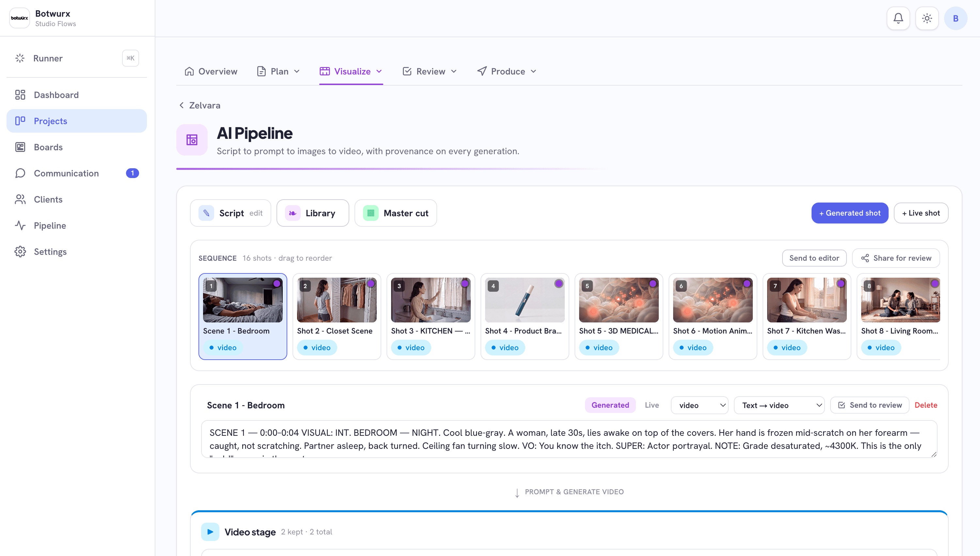Click the prompt textarea resize handle
The width and height of the screenshot is (980, 556).
tap(933, 454)
